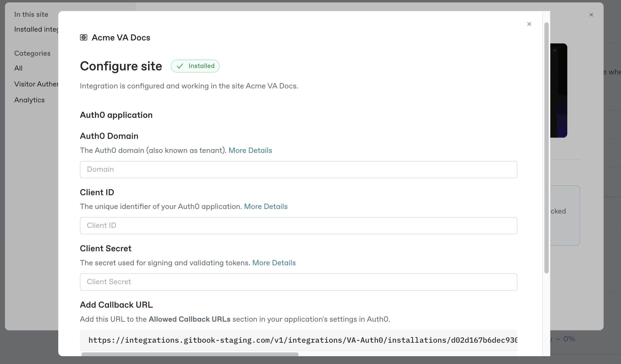Open More Details link for Client ID
The image size is (621, 364).
[266, 207]
